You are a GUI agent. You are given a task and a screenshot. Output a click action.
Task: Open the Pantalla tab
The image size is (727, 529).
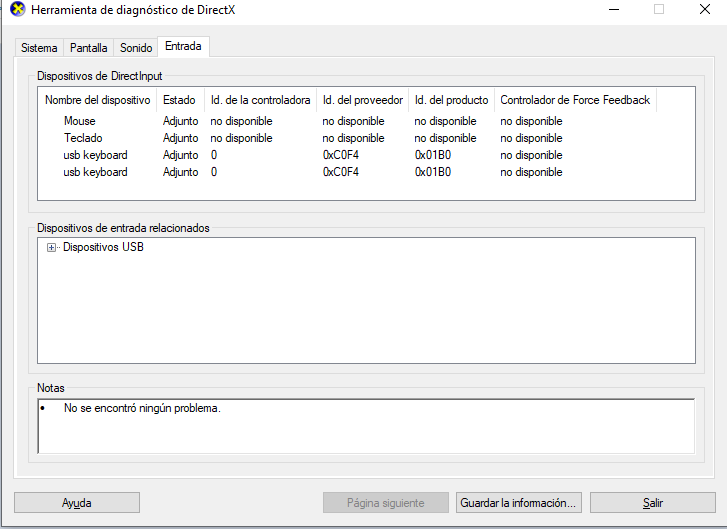tap(89, 48)
